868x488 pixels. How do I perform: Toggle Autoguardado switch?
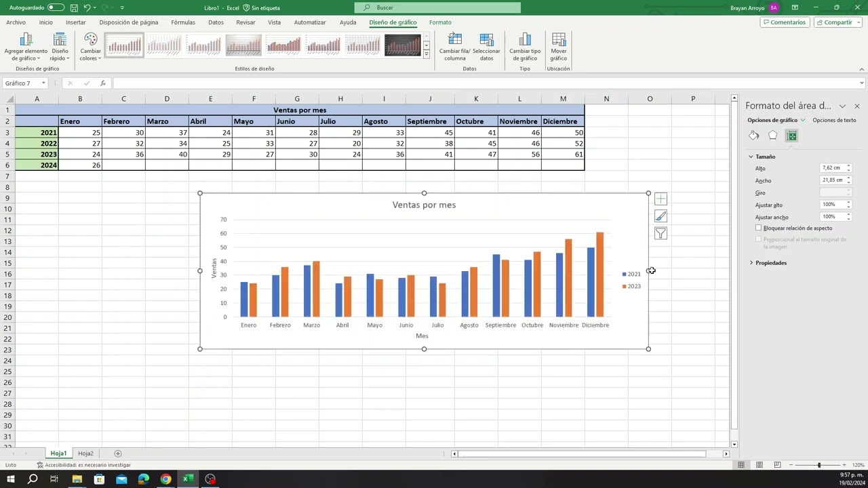click(x=56, y=7)
